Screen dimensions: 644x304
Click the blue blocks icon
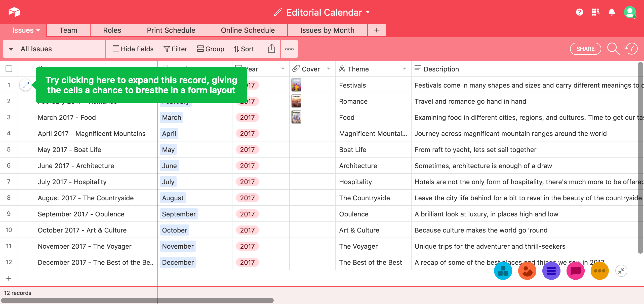click(x=503, y=271)
